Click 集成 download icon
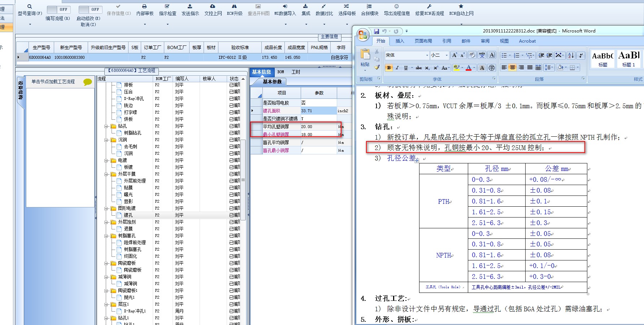This screenshot has width=644, height=325. pos(306,6)
